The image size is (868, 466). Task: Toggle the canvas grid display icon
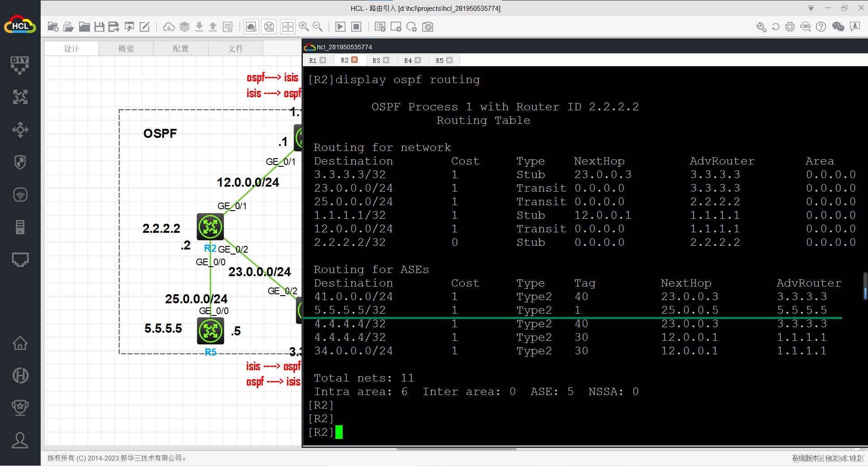pyautogui.click(x=288, y=27)
